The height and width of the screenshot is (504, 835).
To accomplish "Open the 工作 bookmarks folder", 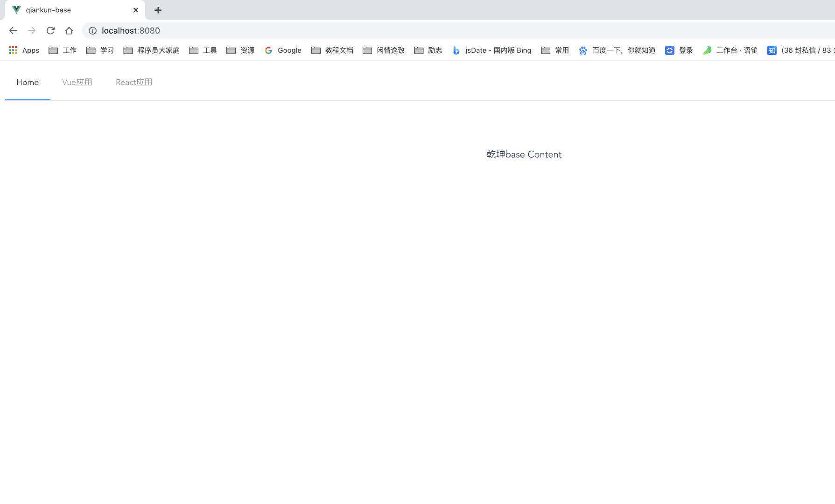I will point(63,50).
